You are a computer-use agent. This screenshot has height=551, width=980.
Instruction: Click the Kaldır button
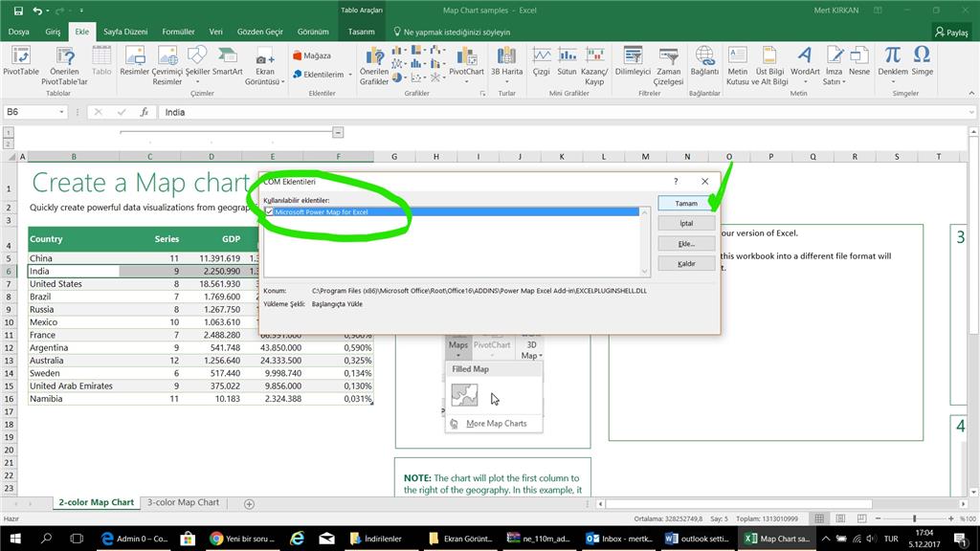coord(685,264)
